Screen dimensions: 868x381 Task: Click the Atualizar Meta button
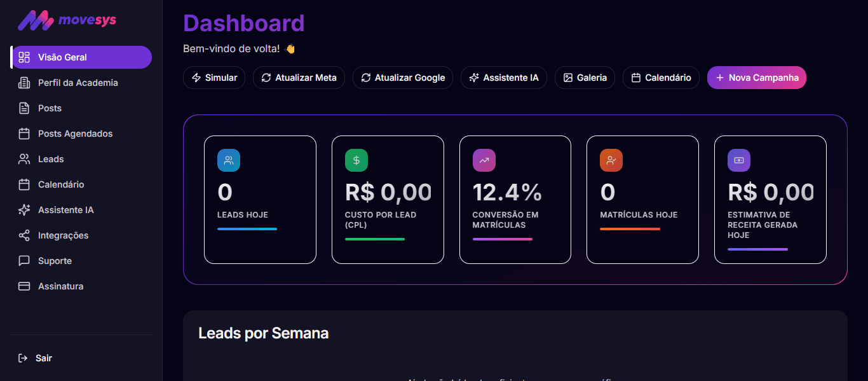(299, 78)
